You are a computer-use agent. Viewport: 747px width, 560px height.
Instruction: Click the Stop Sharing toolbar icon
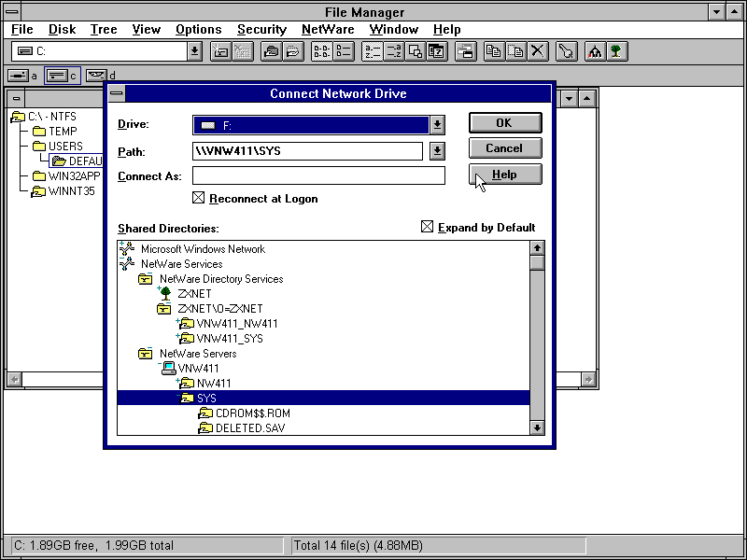click(293, 51)
